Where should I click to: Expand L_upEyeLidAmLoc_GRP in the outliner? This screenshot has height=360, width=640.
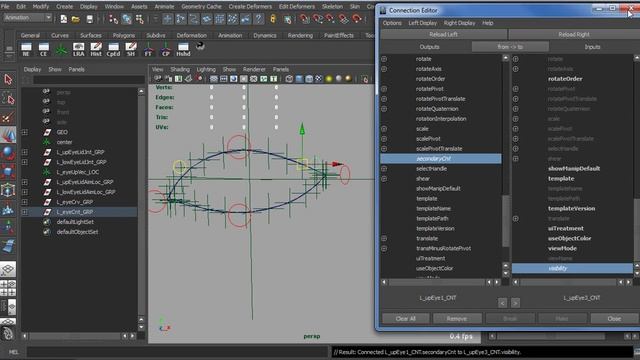(x=24, y=182)
